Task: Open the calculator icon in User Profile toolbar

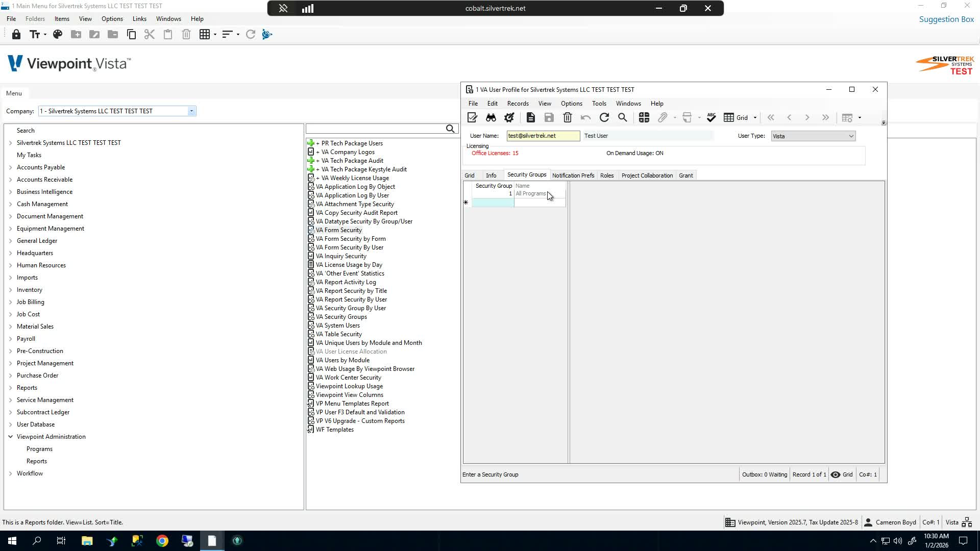Action: (644, 118)
